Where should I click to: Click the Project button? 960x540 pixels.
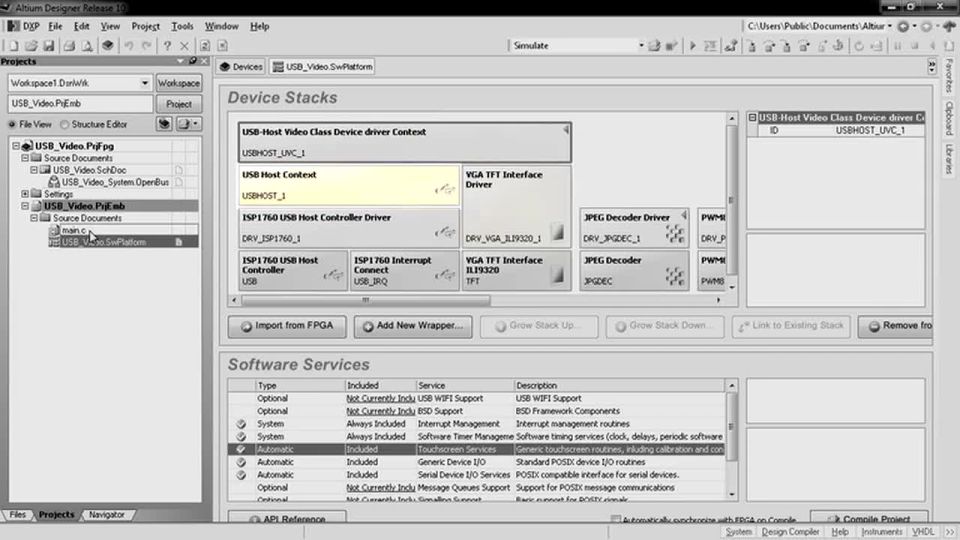click(179, 104)
